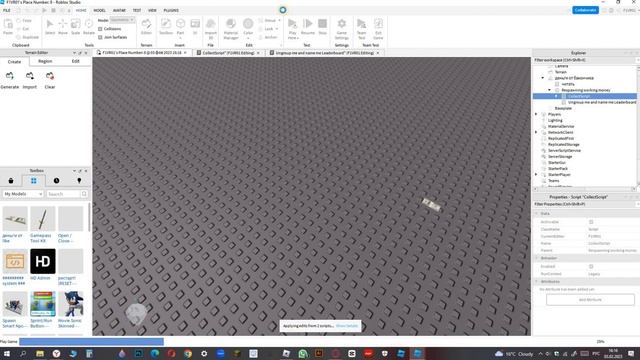The image size is (640, 360).
Task: Activate the Rotate tool
Action: click(x=89, y=27)
